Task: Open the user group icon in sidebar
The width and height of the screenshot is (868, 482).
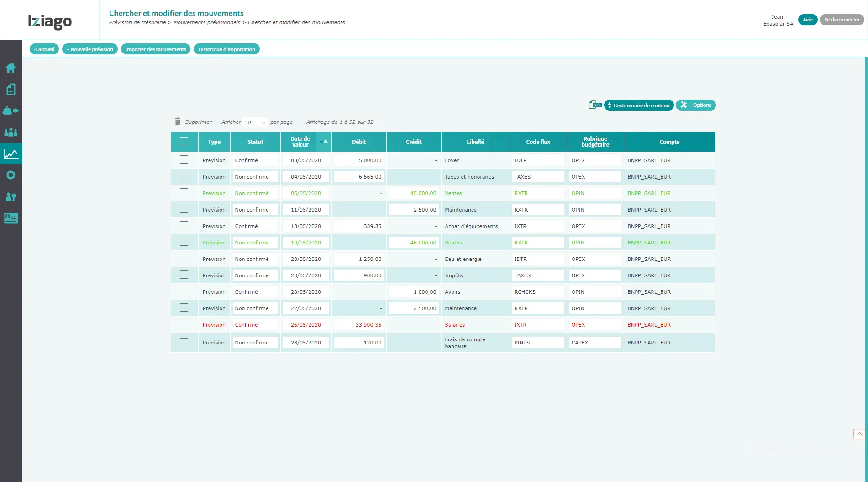Action: pyautogui.click(x=11, y=132)
